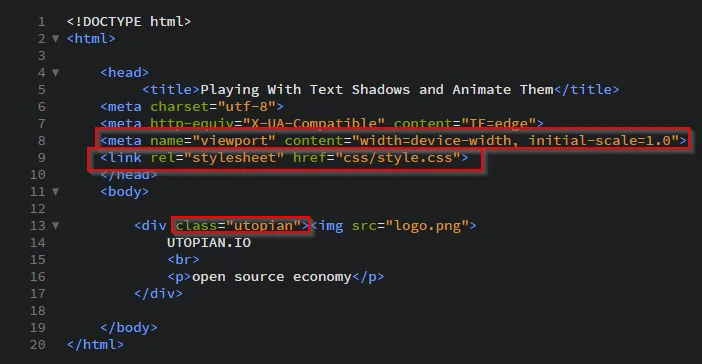Click the DOCTYPE html declaration
The height and width of the screenshot is (364, 702).
129,21
